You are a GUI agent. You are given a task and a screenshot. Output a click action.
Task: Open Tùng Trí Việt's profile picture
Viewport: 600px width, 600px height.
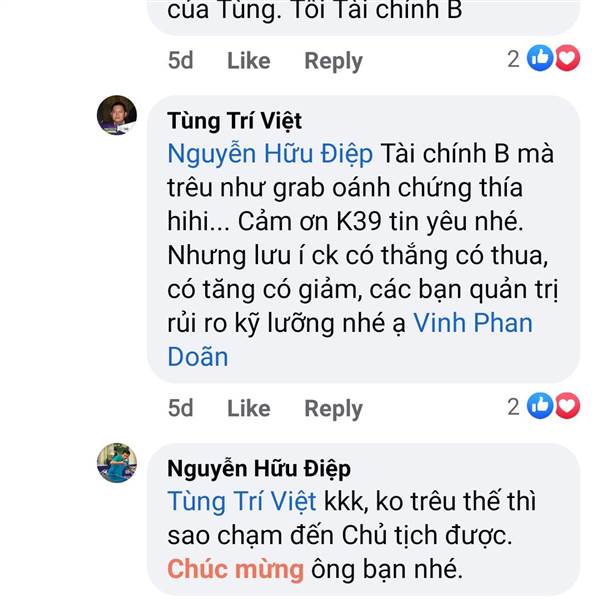(117, 115)
